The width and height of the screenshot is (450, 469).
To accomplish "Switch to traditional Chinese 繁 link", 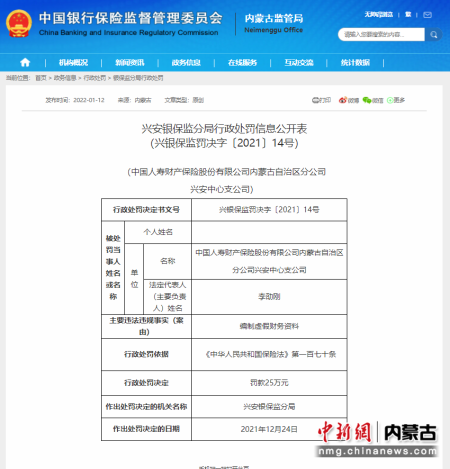I will [408, 14].
